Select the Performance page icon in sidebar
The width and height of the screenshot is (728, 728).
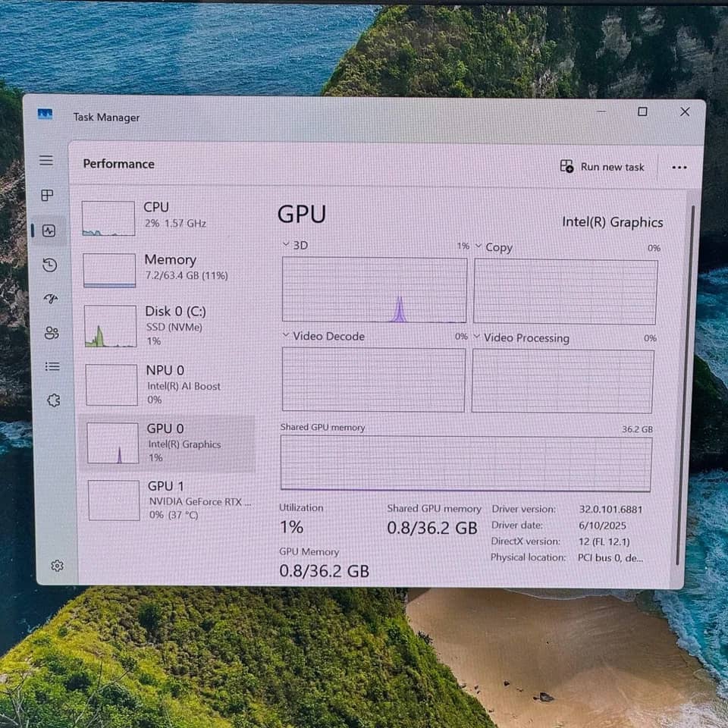coord(49,231)
